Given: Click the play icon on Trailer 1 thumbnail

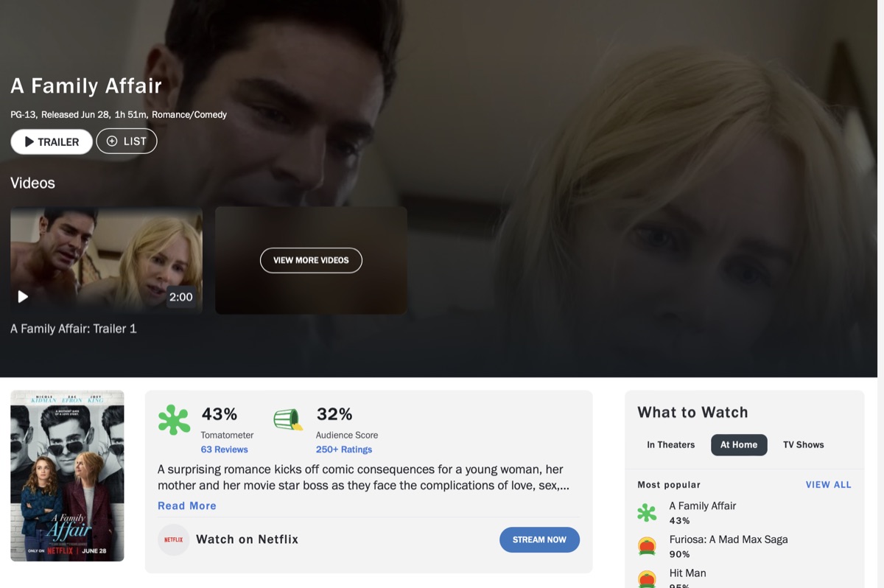Looking at the screenshot, I should pyautogui.click(x=23, y=296).
